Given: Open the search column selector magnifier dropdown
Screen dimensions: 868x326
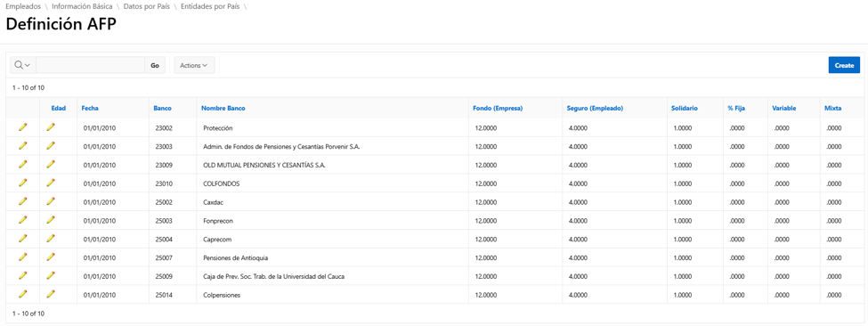Looking at the screenshot, I should point(22,65).
